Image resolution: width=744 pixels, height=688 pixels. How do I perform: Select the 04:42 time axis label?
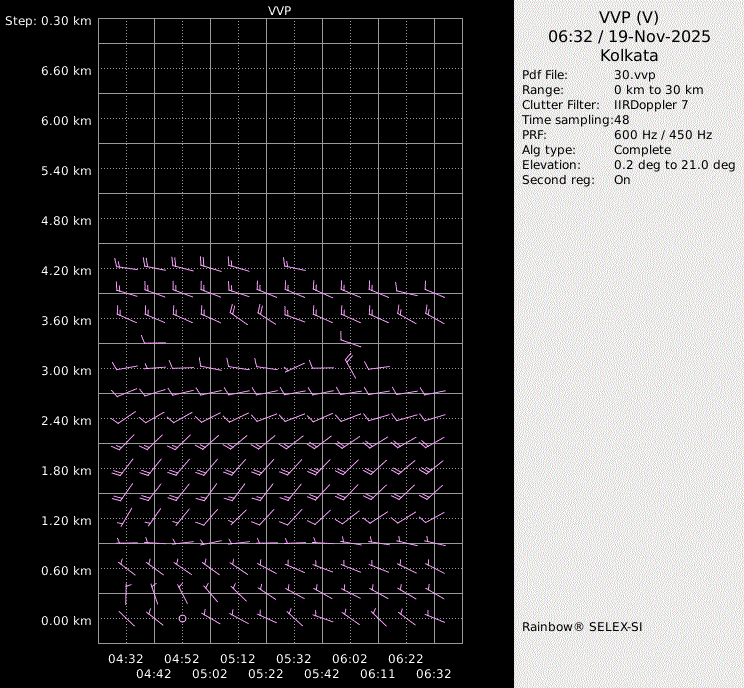[154, 674]
